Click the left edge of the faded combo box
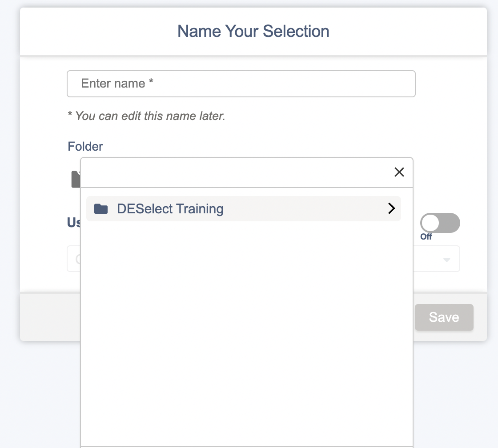Image resolution: width=498 pixels, height=448 pixels. coord(74,259)
